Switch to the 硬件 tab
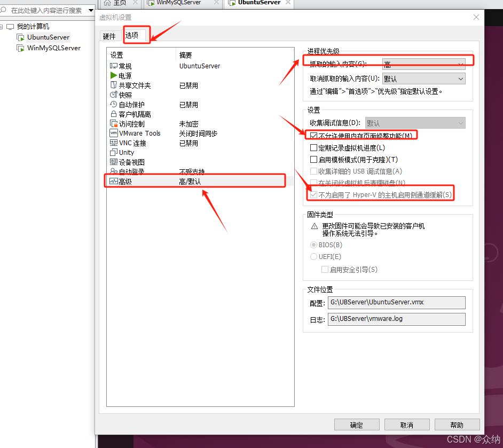 pos(109,36)
